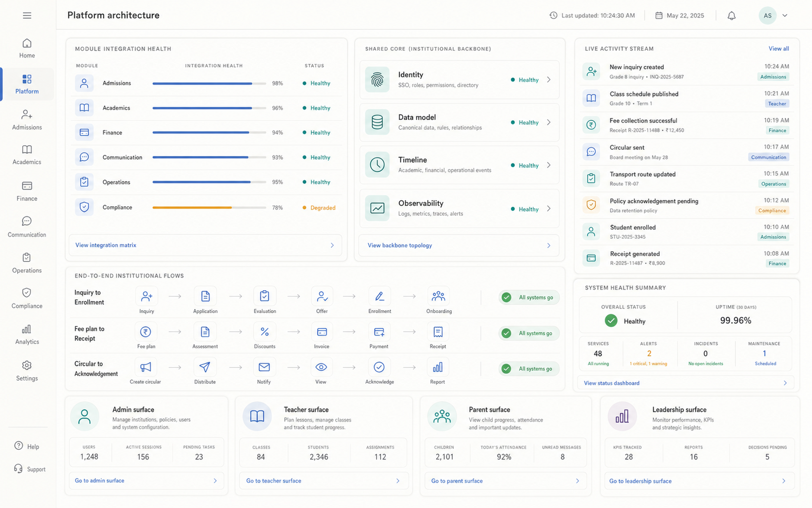Click the Fee plan rupee icon

[x=146, y=332]
